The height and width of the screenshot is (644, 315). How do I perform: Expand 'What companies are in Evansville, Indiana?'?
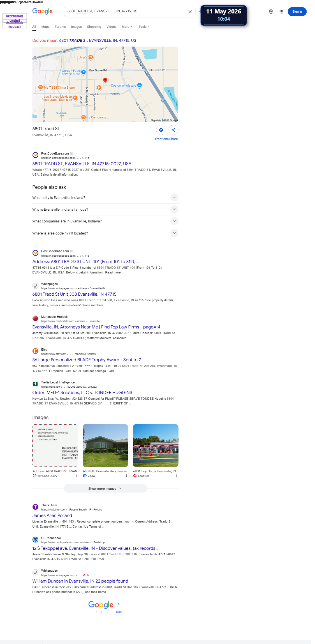point(105,221)
